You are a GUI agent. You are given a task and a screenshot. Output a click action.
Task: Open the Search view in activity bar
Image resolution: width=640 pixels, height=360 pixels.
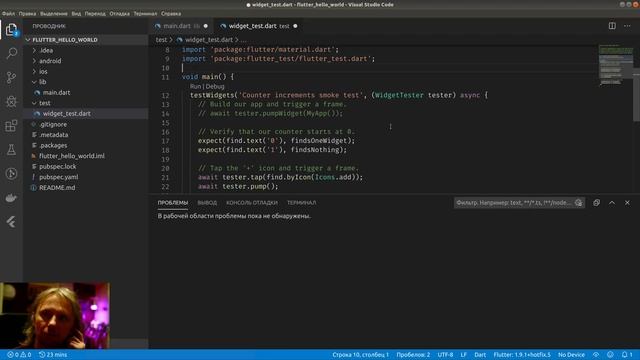(x=11, y=53)
